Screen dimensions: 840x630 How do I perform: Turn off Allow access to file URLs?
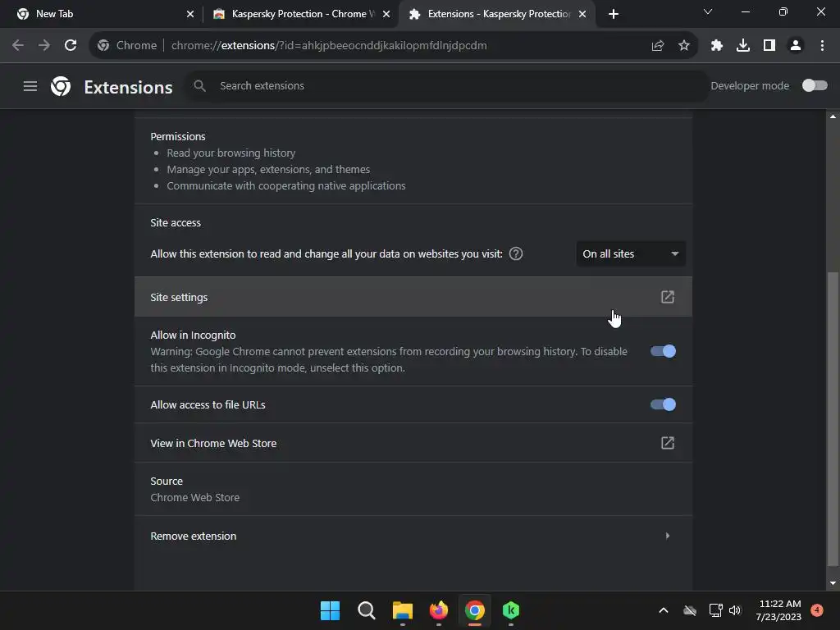[x=663, y=404]
